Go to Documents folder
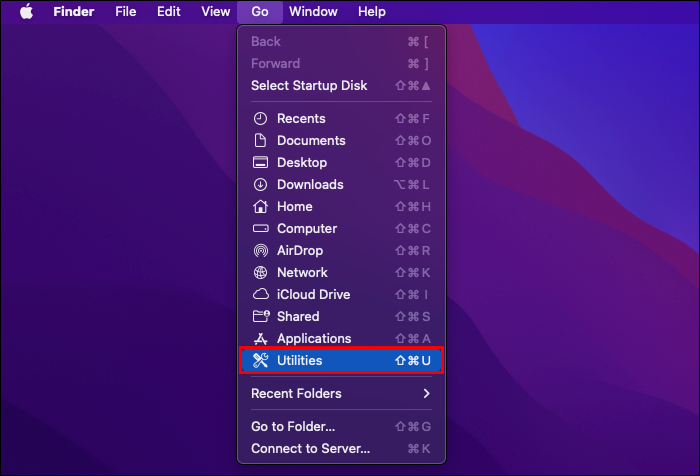 pos(342,141)
